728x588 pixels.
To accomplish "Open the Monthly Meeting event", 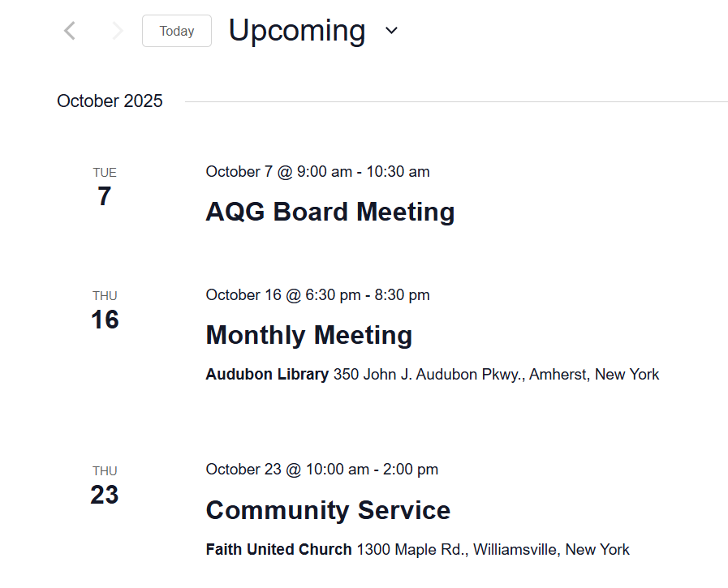I will coord(308,335).
